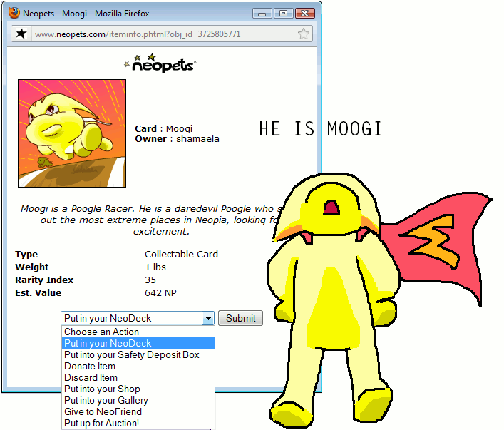Select 'Choose an Action' option
This screenshot has width=504, height=430.
(138, 332)
